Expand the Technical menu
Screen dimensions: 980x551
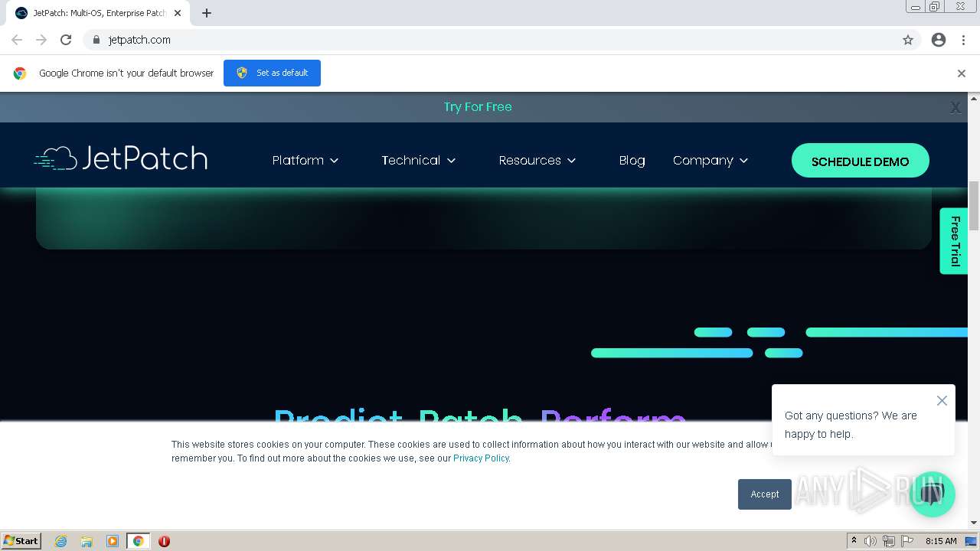[419, 161]
